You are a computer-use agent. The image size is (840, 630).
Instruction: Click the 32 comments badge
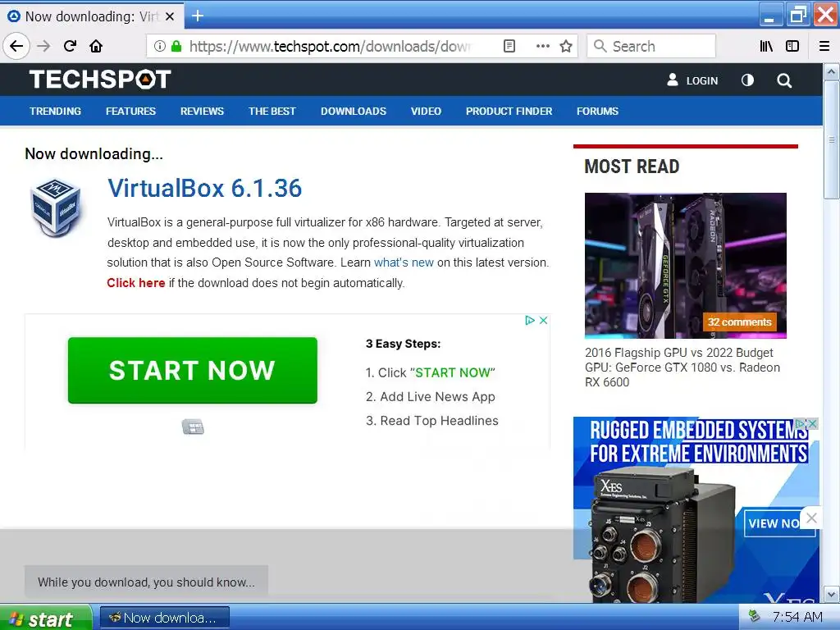click(739, 322)
